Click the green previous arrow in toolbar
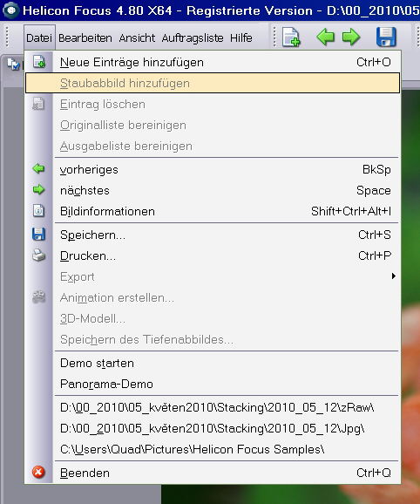The width and height of the screenshot is (420, 504). click(326, 37)
